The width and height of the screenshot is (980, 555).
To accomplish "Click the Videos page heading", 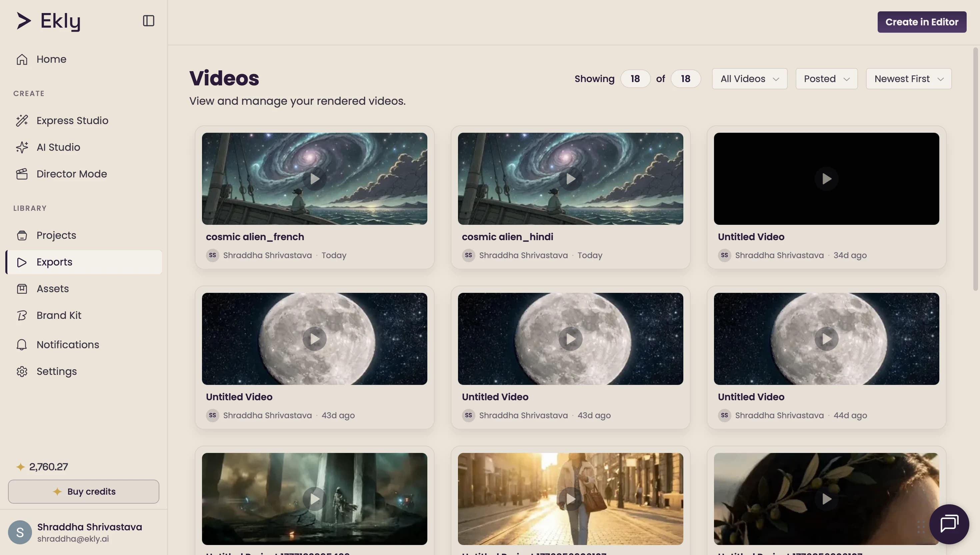I will [x=224, y=78].
